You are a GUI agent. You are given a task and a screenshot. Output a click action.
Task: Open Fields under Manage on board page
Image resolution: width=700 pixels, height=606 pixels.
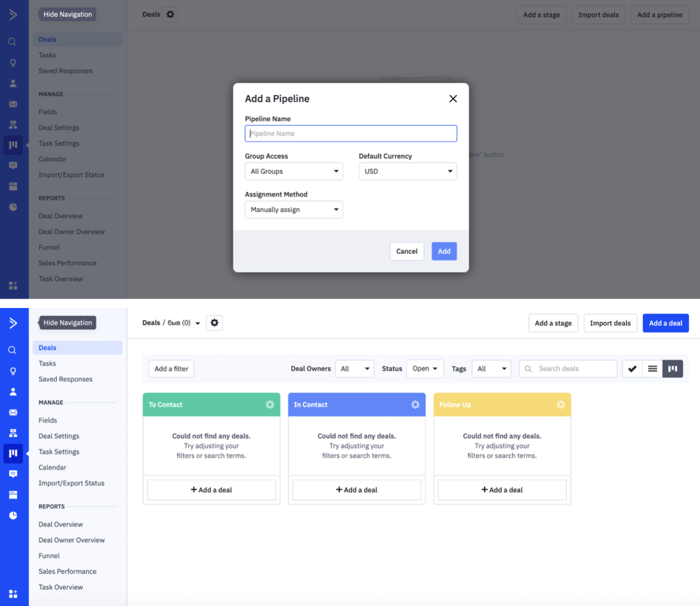point(48,421)
